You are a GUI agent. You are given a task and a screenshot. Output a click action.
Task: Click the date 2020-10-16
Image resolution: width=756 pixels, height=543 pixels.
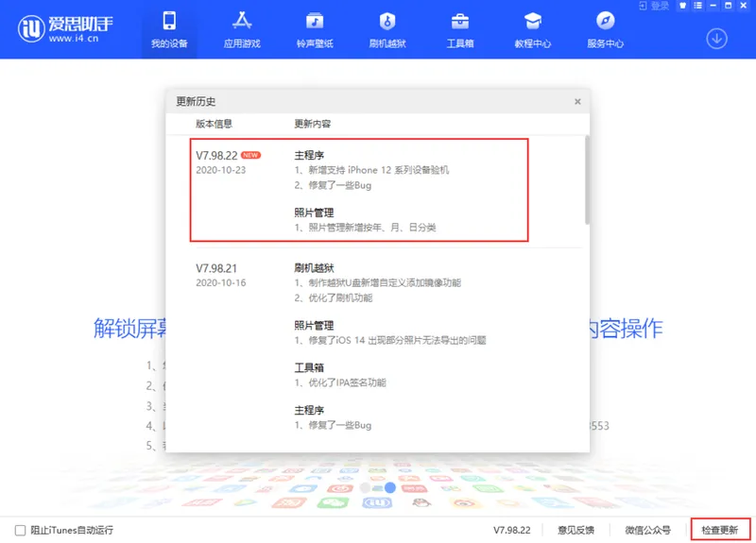coord(221,282)
